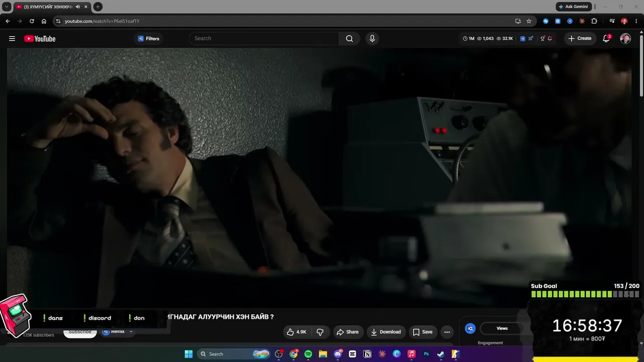
Task: Expand the Remix dropdown chevron
Action: [x=131, y=331]
